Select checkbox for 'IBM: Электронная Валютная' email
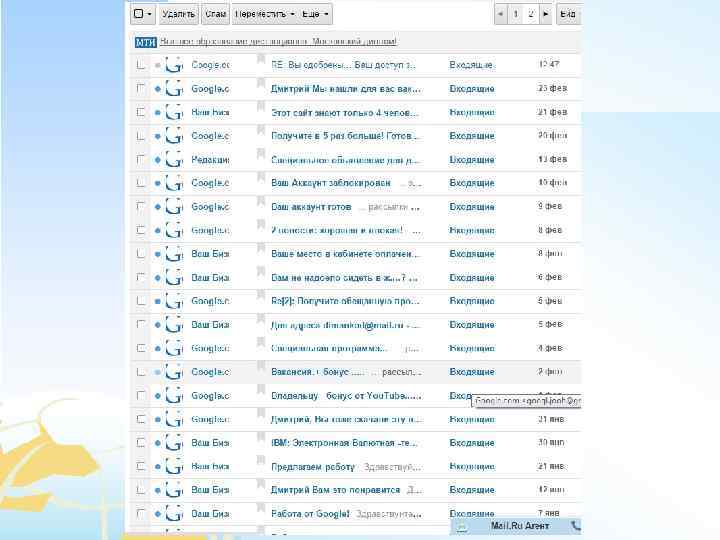720x540 pixels. coord(141,443)
